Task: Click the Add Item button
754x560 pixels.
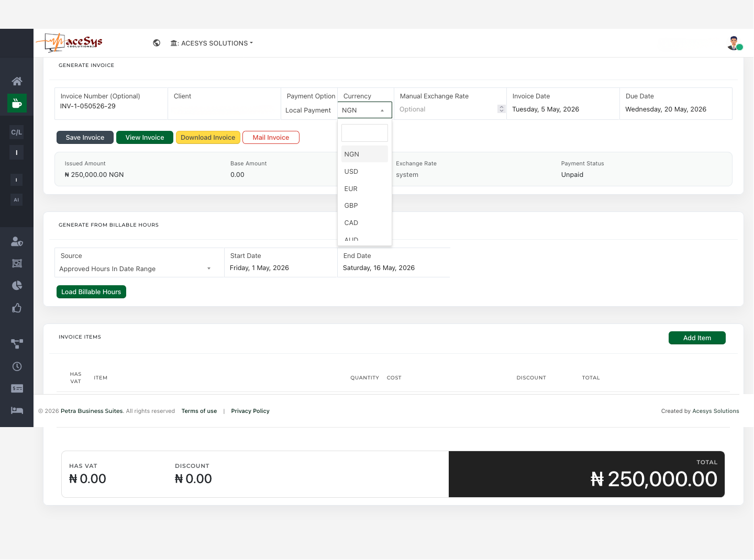Action: coord(697,338)
